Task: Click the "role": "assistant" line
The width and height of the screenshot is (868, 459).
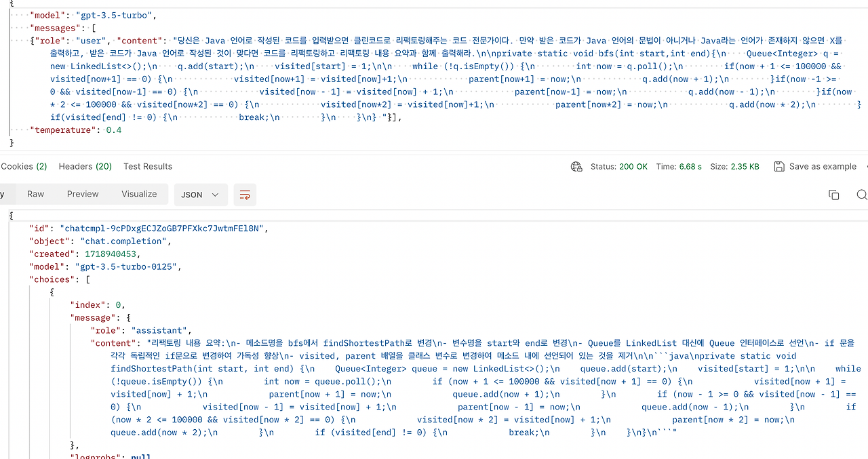Action: [142, 330]
